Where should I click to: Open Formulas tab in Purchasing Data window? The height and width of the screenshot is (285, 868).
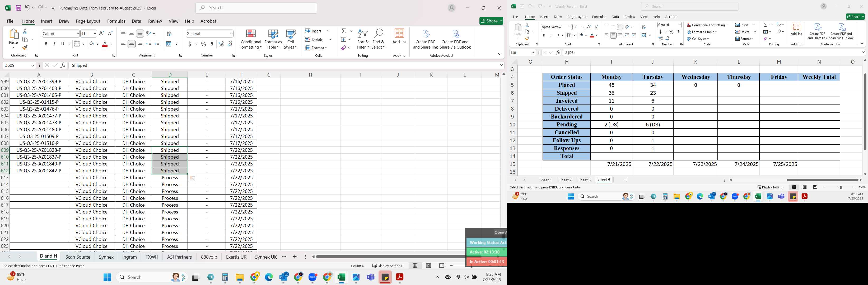116,21
